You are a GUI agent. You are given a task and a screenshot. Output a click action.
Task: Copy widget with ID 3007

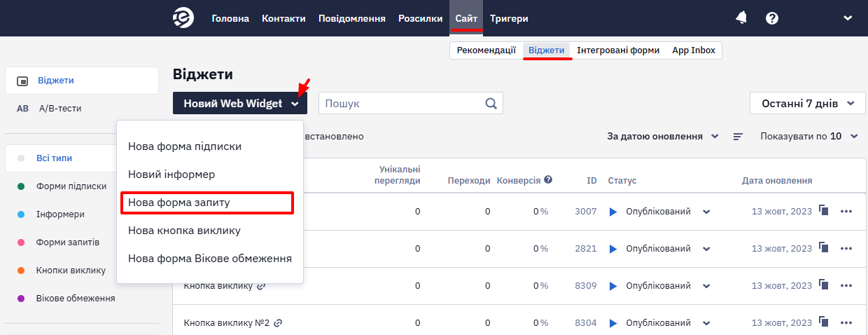pyautogui.click(x=824, y=210)
